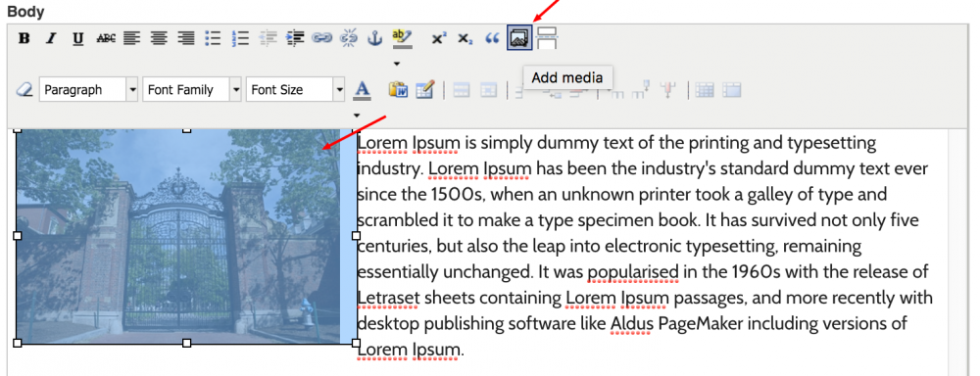980x376 pixels.
Task: Insert a page break
Action: pos(548,39)
